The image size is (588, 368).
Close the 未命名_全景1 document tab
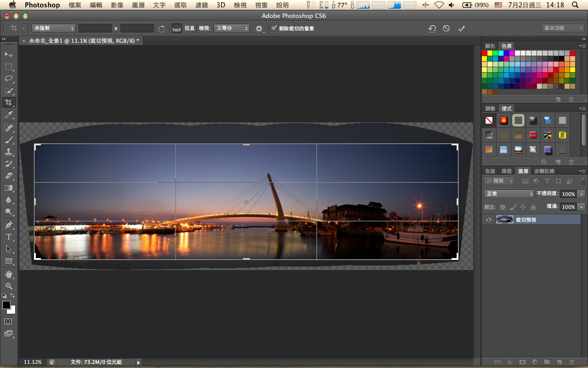point(24,41)
